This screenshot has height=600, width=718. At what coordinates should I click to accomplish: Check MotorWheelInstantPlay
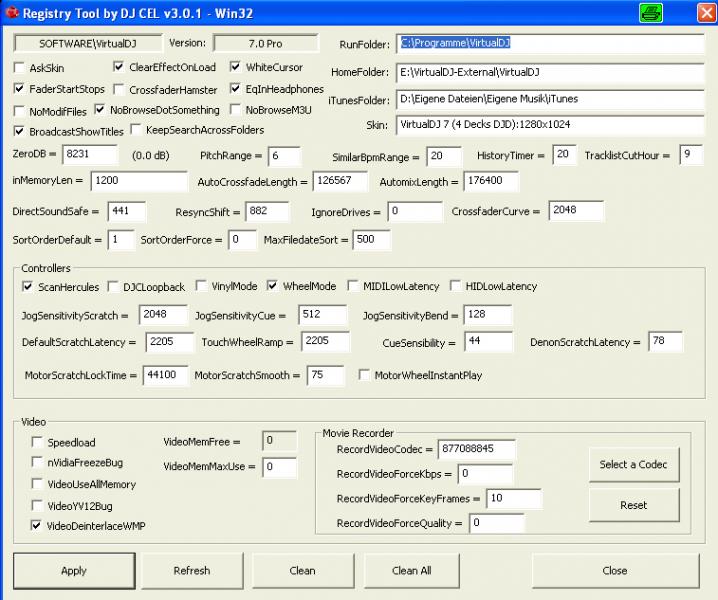(x=364, y=375)
